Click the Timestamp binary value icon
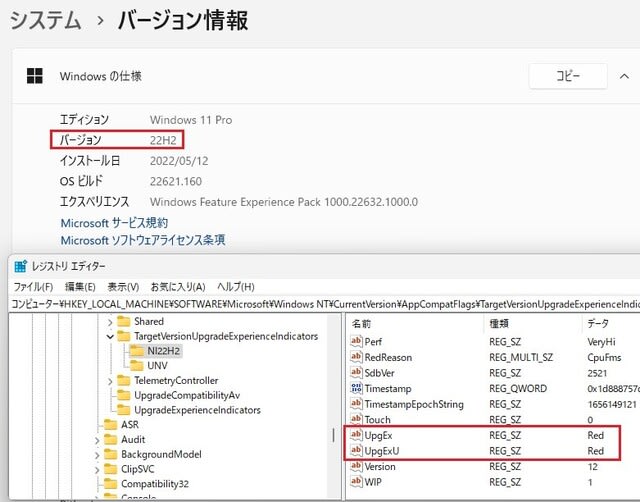The width and height of the screenshot is (640, 502). 356,388
